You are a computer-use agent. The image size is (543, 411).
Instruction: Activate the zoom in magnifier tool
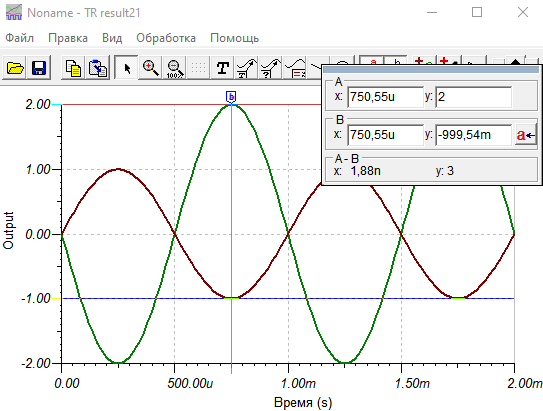coord(151,68)
